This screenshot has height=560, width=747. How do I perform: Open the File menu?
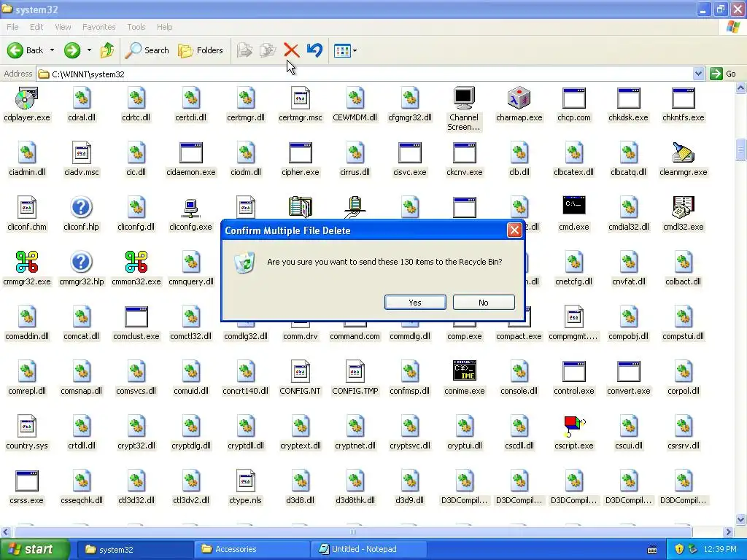pos(12,27)
